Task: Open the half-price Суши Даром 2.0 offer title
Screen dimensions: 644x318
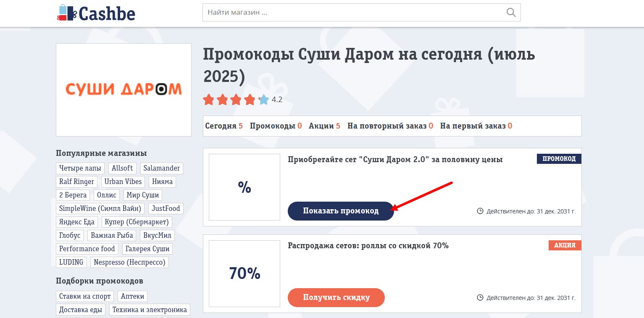Action: (395, 160)
